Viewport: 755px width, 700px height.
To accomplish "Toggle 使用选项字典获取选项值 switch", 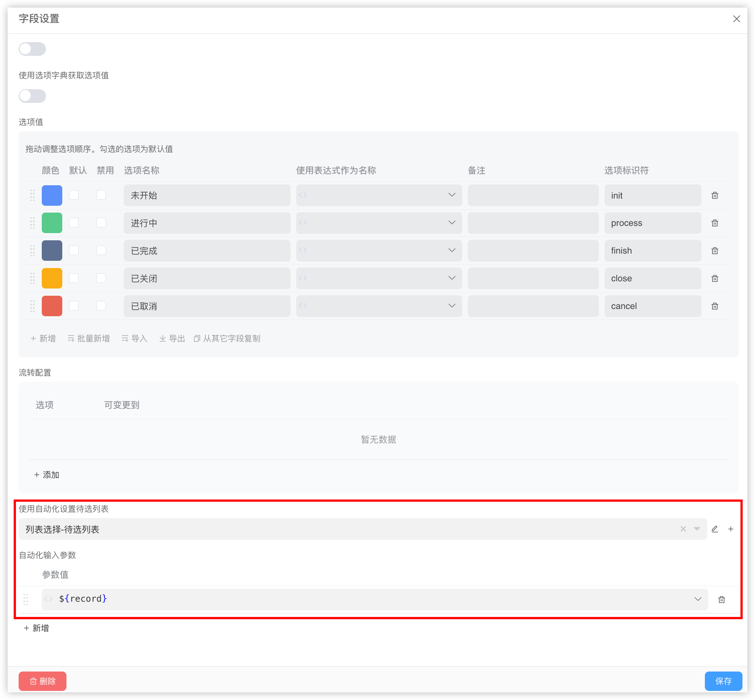I will click(32, 96).
